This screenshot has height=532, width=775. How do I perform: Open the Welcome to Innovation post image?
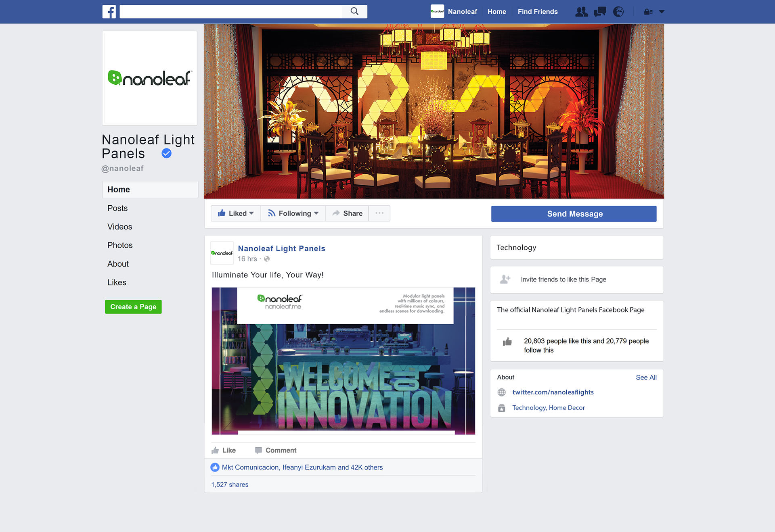click(x=343, y=361)
